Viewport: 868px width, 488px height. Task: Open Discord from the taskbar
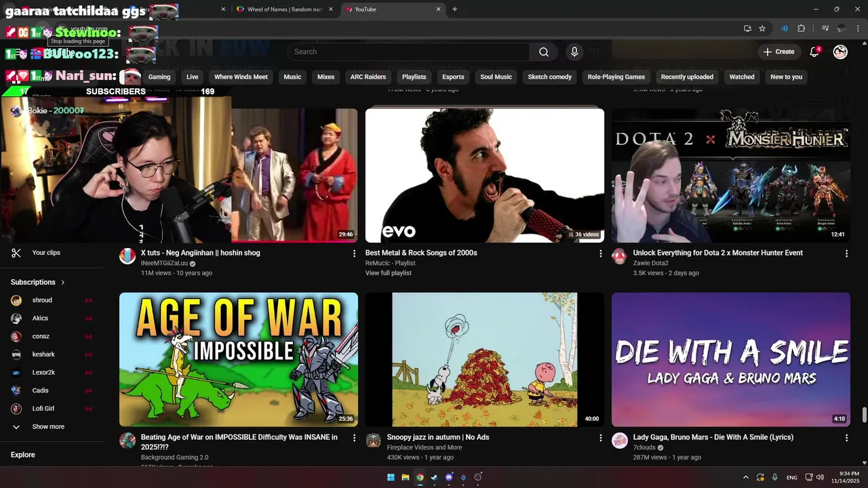click(449, 477)
